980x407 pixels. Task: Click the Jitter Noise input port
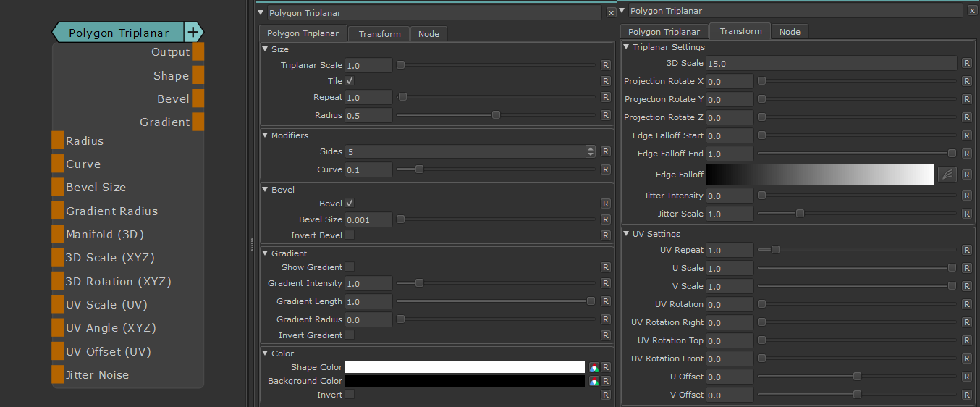(x=58, y=374)
